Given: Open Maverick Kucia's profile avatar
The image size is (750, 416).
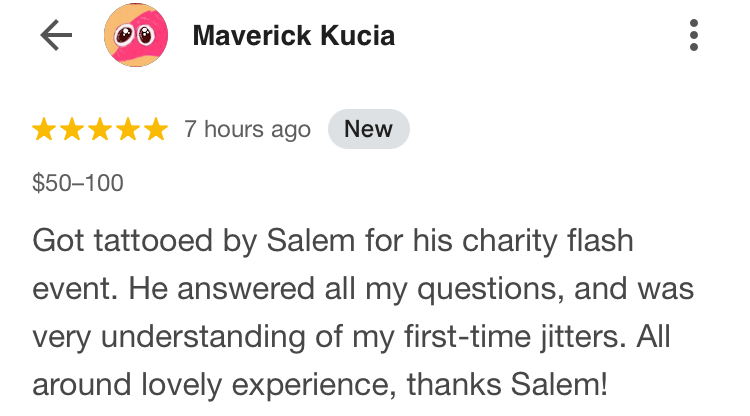Looking at the screenshot, I should 134,36.
